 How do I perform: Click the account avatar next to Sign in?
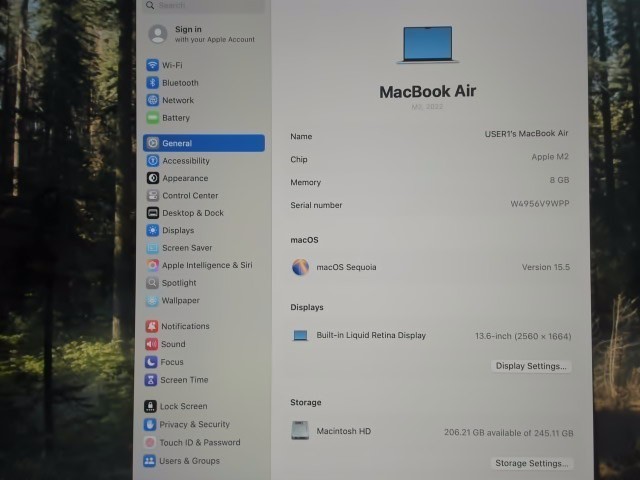[x=158, y=34]
